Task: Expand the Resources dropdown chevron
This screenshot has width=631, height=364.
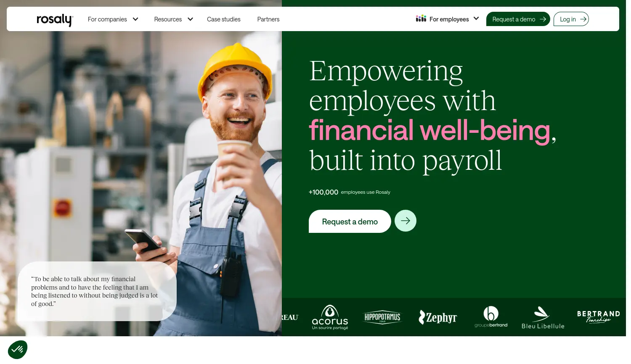Action: click(x=190, y=19)
